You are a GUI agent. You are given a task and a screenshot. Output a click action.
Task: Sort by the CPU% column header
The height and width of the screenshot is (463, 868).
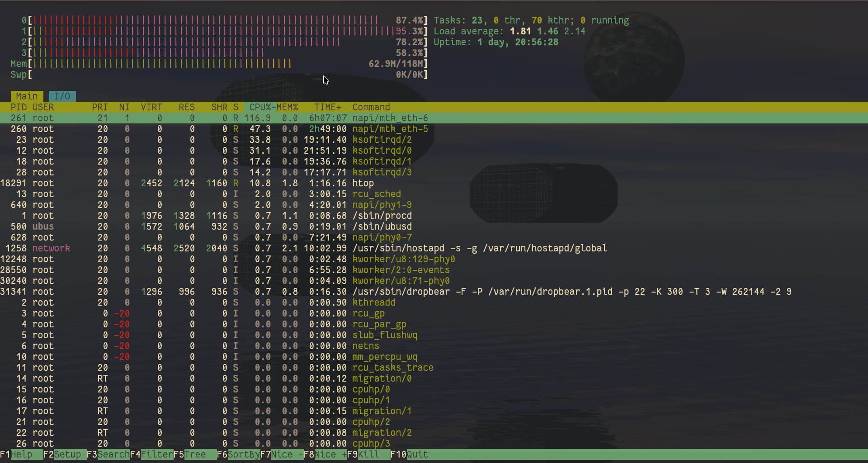pos(260,107)
